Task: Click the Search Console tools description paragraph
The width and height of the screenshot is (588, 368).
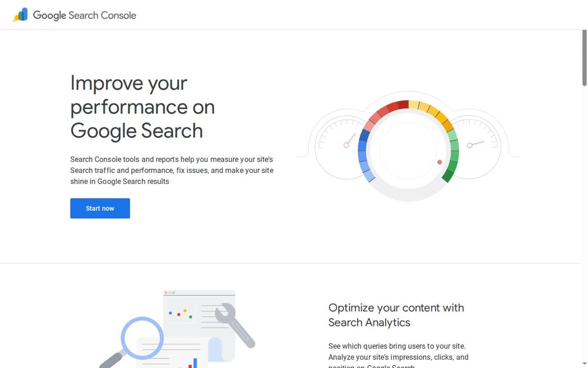Action: click(171, 171)
